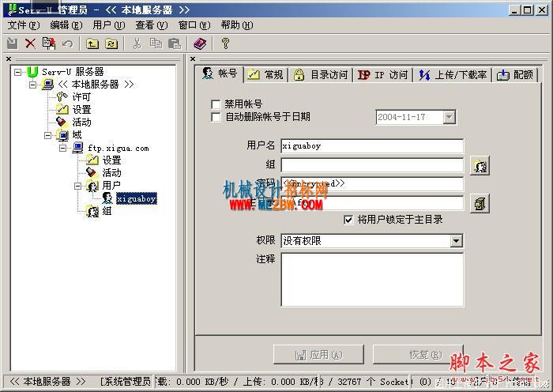The height and width of the screenshot is (392, 553).
Task: Select 活动 under local server
Action: (x=81, y=122)
